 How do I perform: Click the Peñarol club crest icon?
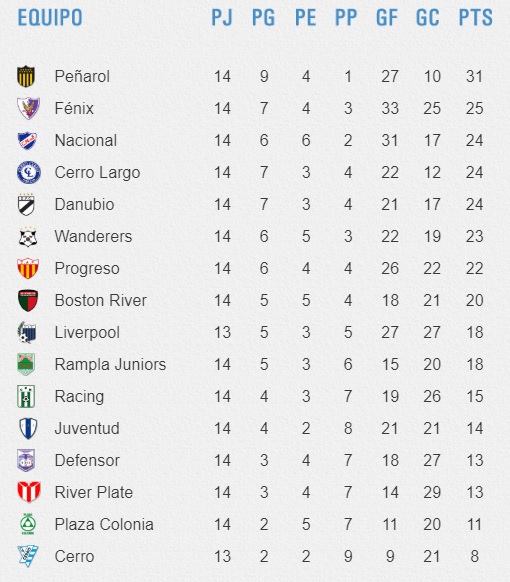[x=26, y=76]
